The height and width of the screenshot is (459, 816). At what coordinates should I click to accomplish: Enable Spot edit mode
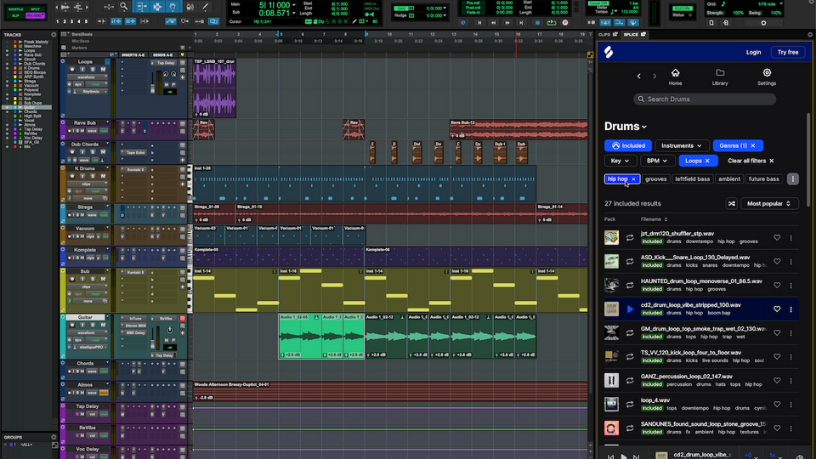click(x=35, y=9)
